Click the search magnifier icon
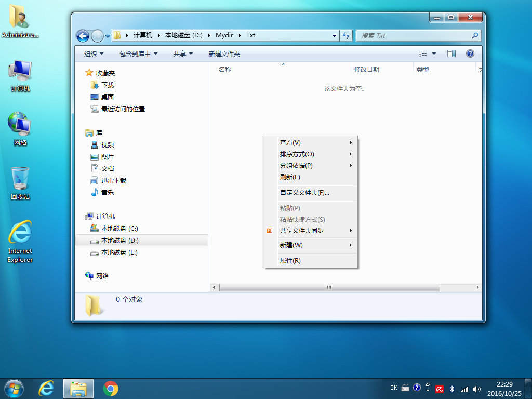The image size is (532, 399). [475, 35]
